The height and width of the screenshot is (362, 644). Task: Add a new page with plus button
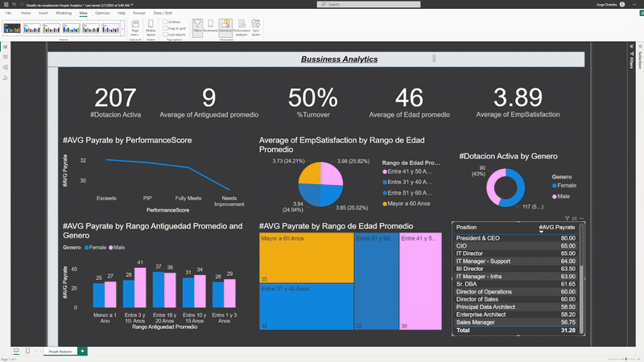pyautogui.click(x=82, y=352)
